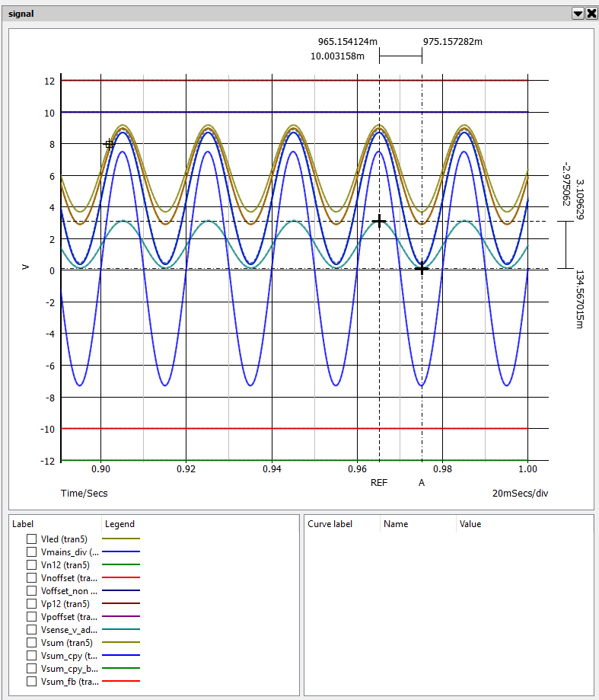Open the signal panel dropdown arrow
Viewport: 599px width, 700px height.
[x=578, y=14]
